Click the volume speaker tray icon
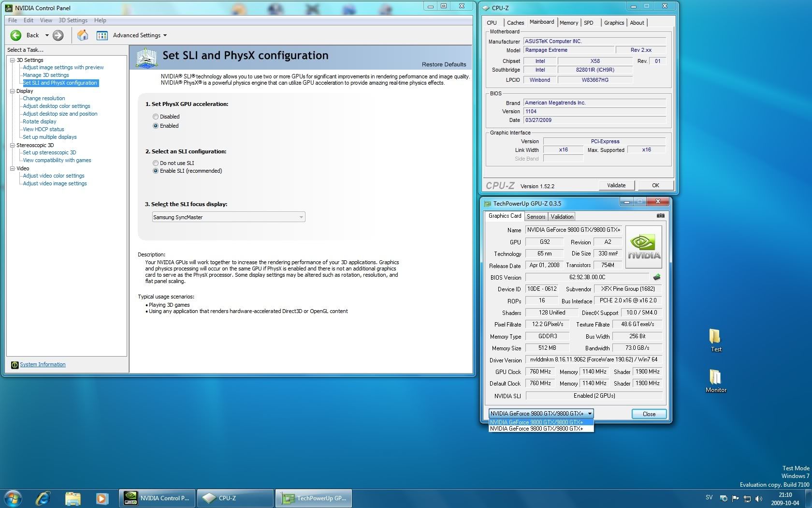Screen dimensions: 812x508 [759, 498]
